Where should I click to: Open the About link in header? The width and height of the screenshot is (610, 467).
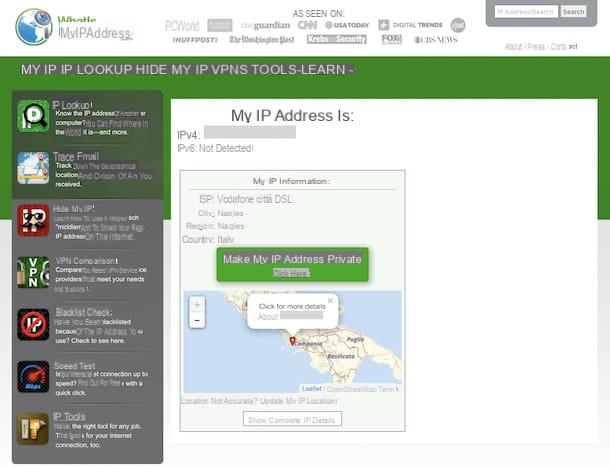click(x=514, y=47)
